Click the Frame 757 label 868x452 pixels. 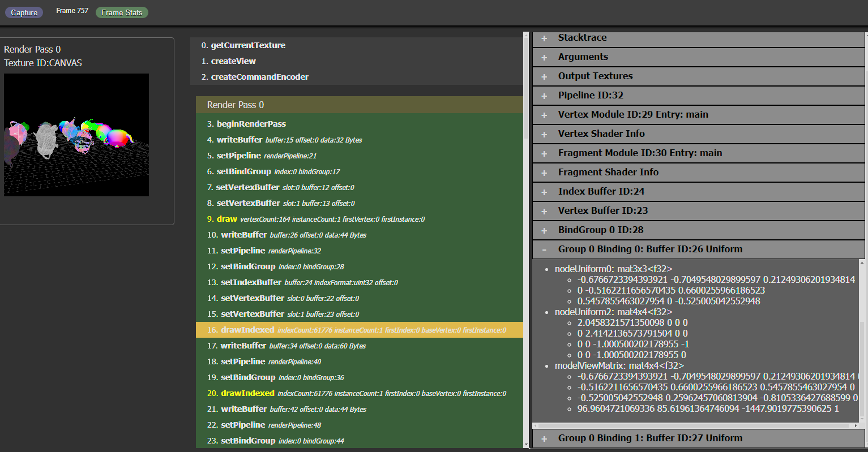72,11
